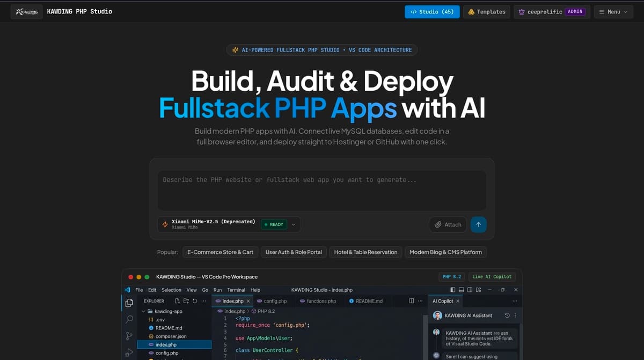Click the AI-Powered Fullstack PHP Studio badge
This screenshot has width=644, height=360.
[322, 50]
